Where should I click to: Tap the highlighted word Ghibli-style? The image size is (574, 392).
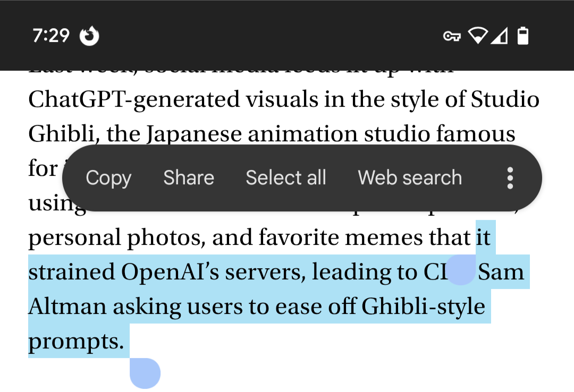(424, 306)
